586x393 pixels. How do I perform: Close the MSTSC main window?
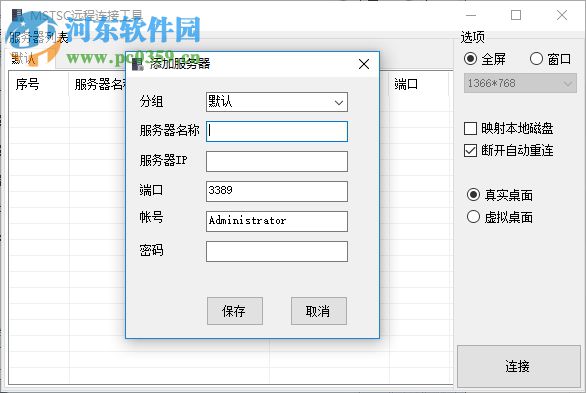pyautogui.click(x=562, y=15)
